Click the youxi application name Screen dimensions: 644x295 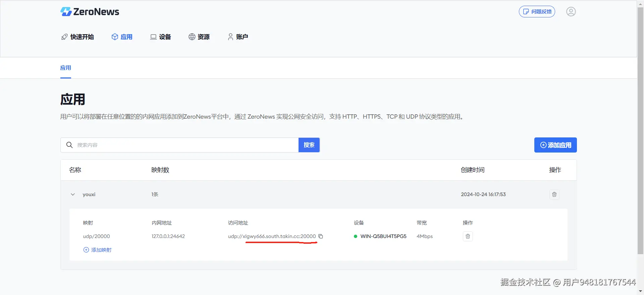tap(89, 194)
